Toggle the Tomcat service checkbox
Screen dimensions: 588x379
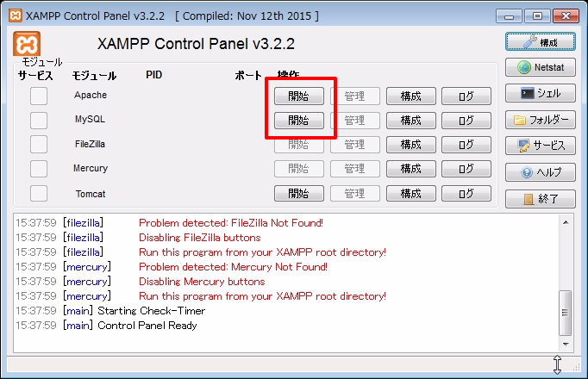tap(39, 194)
